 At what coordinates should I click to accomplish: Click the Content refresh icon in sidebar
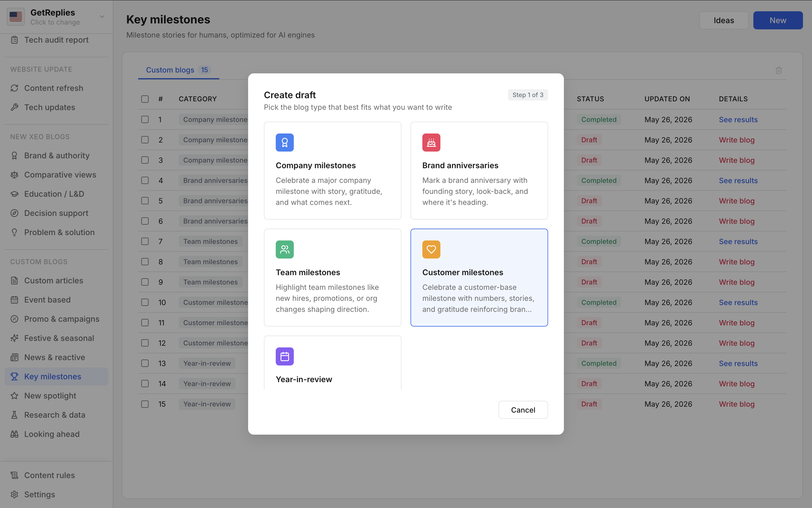[14, 88]
